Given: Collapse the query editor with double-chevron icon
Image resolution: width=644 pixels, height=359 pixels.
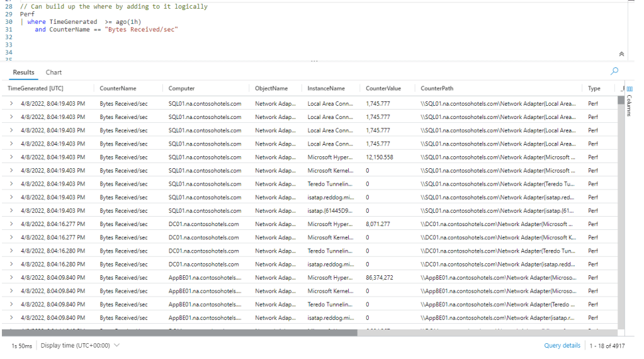Looking at the screenshot, I should click(x=622, y=55).
